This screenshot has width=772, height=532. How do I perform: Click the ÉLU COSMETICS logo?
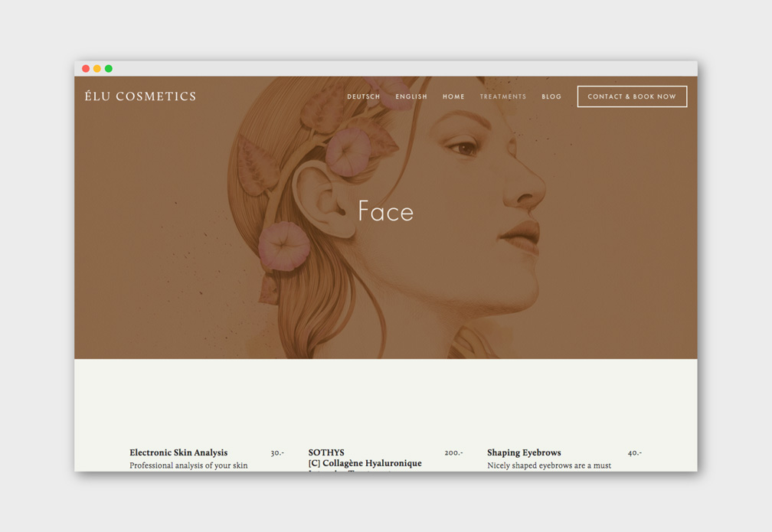(x=140, y=96)
